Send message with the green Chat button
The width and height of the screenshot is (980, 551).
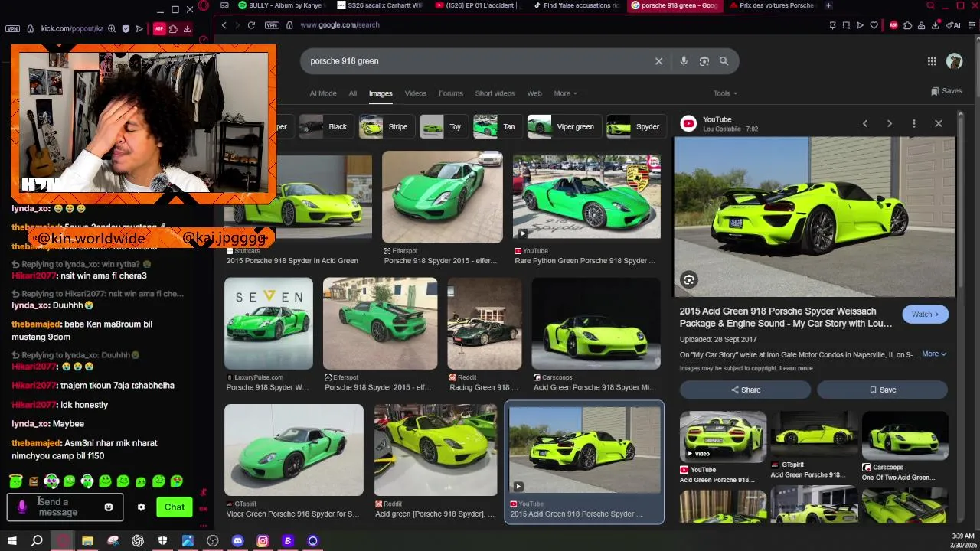(175, 507)
